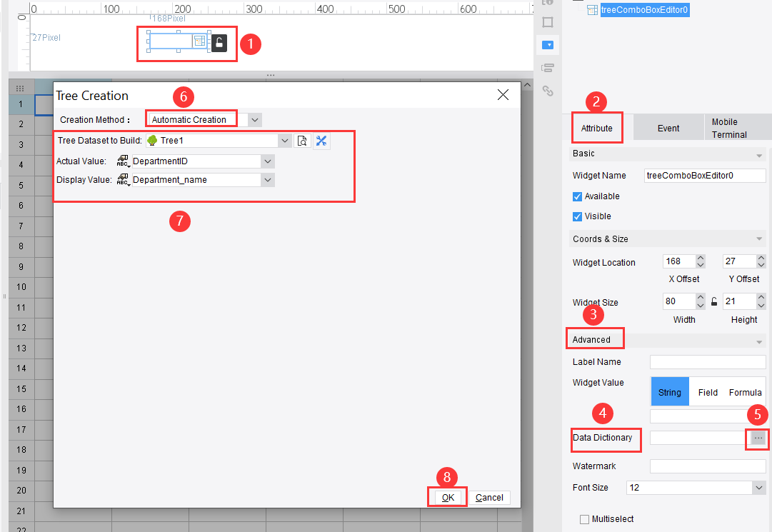Click the frame shape icon in sidebar
The height and width of the screenshot is (532, 772).
548,22
